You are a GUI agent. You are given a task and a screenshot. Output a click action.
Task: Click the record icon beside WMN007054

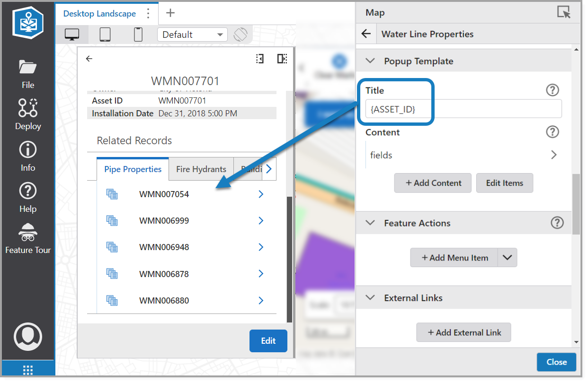point(112,194)
